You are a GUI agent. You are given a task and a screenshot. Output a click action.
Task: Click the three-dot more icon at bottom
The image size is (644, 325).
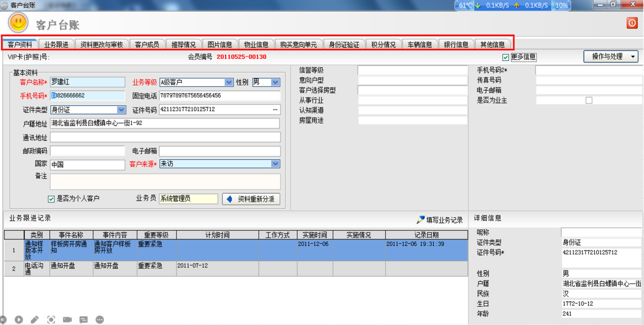(99, 319)
